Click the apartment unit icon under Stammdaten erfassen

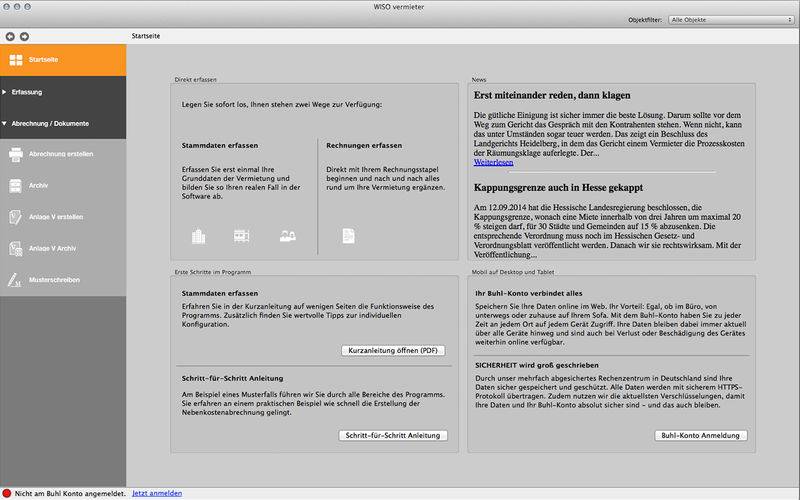pyautogui.click(x=241, y=236)
